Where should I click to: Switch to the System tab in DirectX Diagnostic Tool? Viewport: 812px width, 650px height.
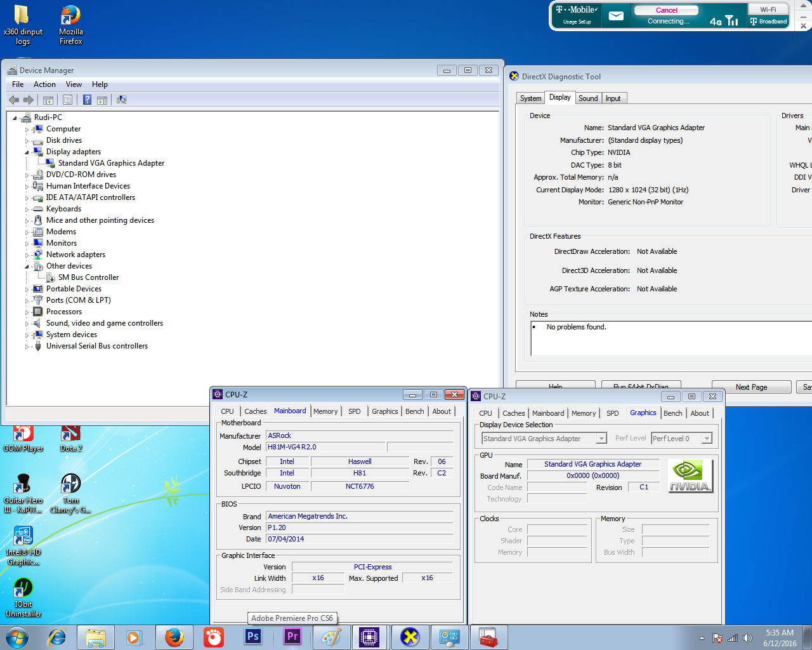coord(530,98)
